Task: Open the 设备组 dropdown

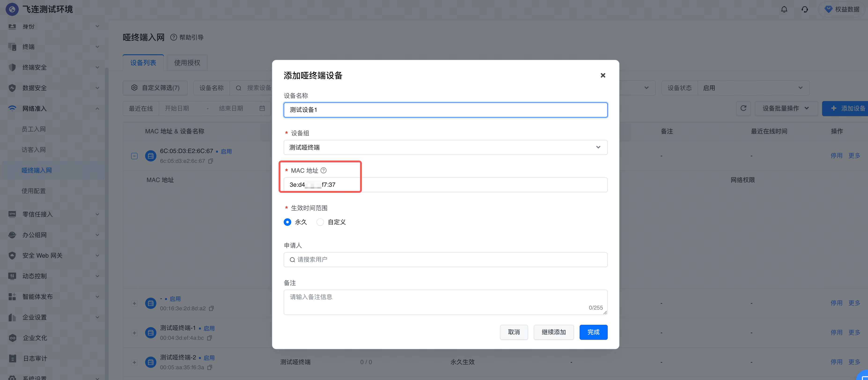Action: 445,148
